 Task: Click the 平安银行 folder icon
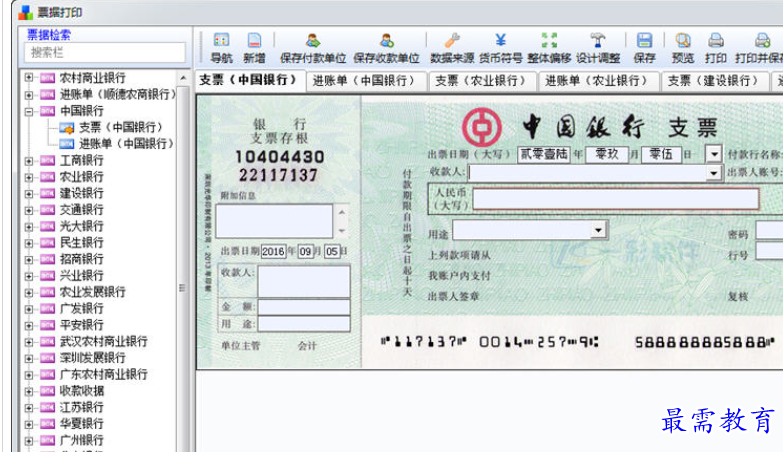click(47, 325)
